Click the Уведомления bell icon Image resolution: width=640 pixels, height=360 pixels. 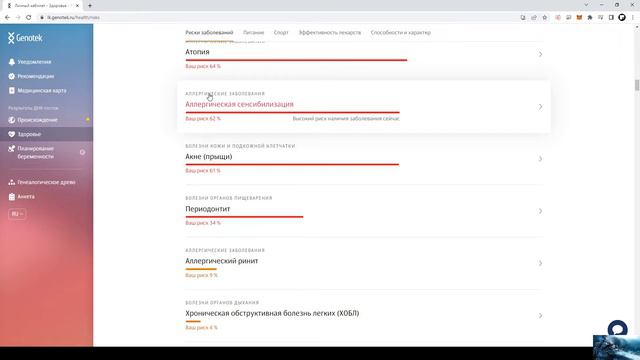pos(11,62)
